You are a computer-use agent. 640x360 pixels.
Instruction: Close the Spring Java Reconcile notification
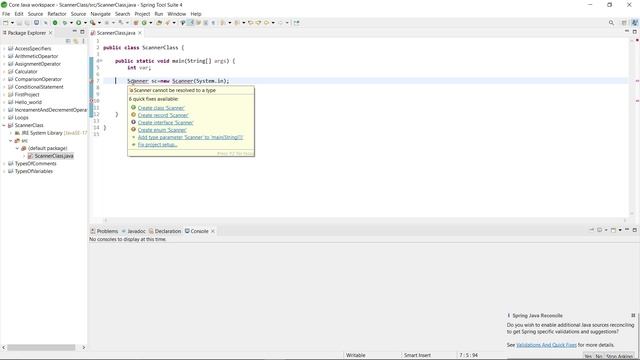tap(633, 316)
